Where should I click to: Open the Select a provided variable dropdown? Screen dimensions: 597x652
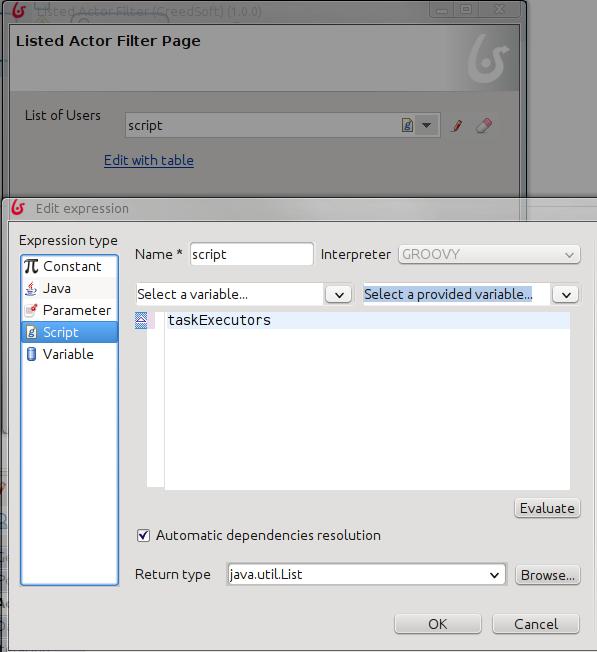(566, 295)
